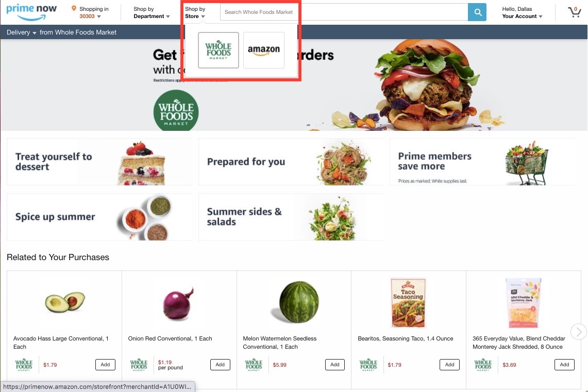Add the Melon Watermelon Seedless to cart
Image resolution: width=588 pixels, height=392 pixels.
[335, 365]
